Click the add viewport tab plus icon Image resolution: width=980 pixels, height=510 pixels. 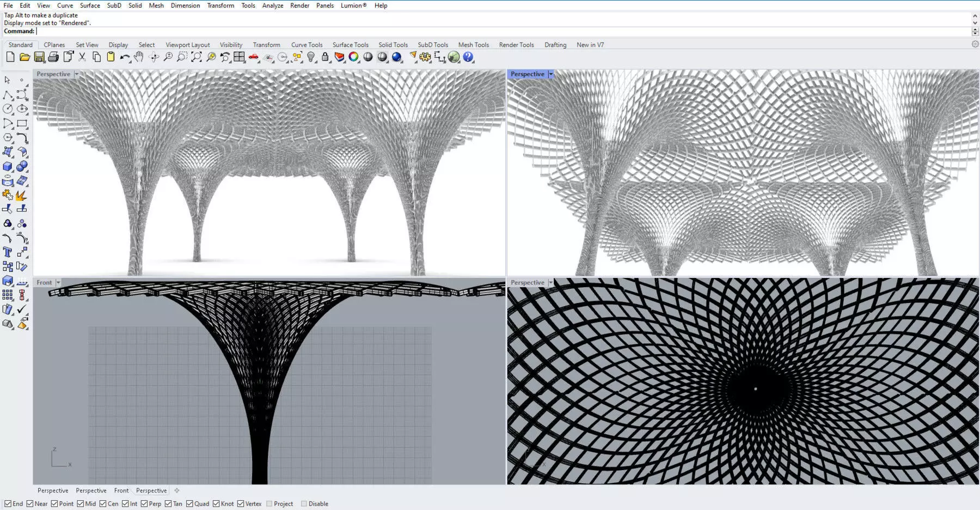click(177, 490)
